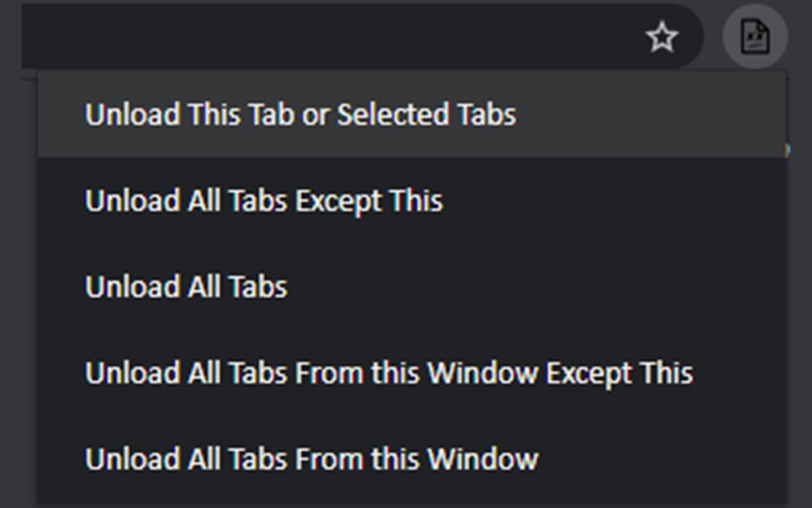Unload this window's other tabs, keeping this one
The image size is (812, 508).
coord(389,373)
